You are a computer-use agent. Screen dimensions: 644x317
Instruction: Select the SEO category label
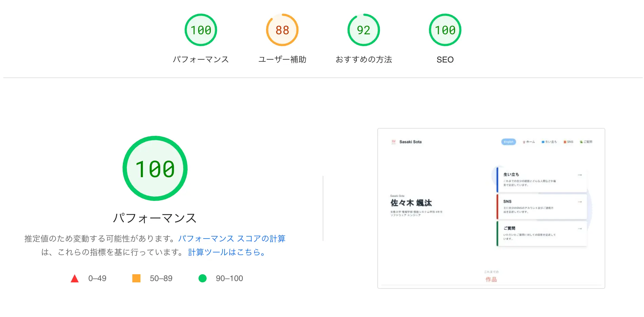tap(445, 60)
